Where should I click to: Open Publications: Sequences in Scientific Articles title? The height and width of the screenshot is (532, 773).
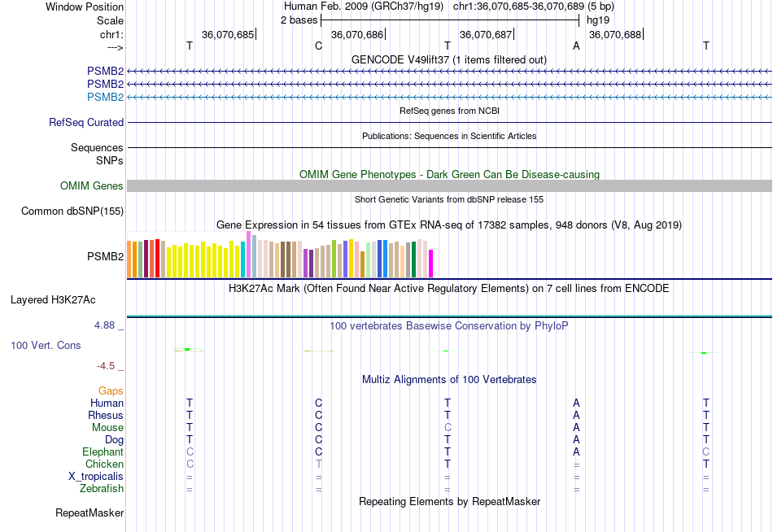point(449,136)
